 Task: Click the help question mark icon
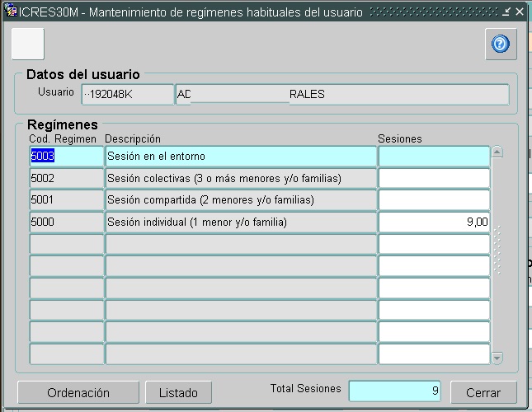pyautogui.click(x=500, y=44)
